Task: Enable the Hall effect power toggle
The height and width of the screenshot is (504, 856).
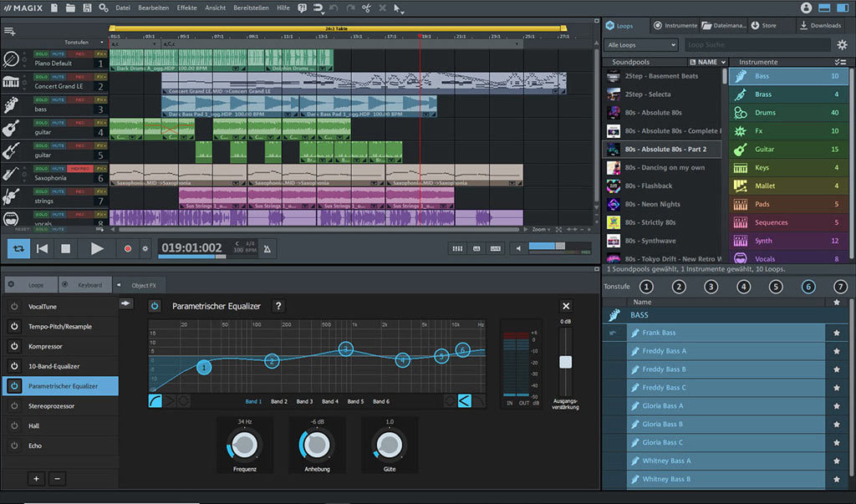Action: [x=14, y=426]
